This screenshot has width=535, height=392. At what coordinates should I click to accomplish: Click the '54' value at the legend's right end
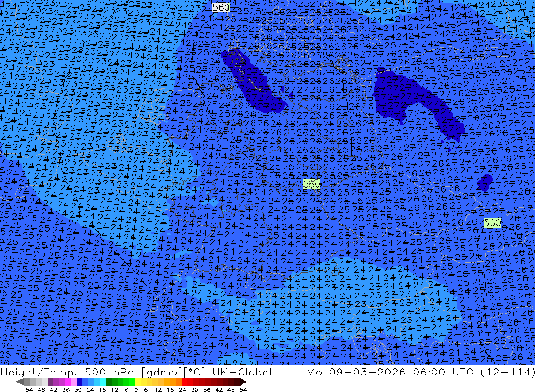pyautogui.click(x=243, y=390)
